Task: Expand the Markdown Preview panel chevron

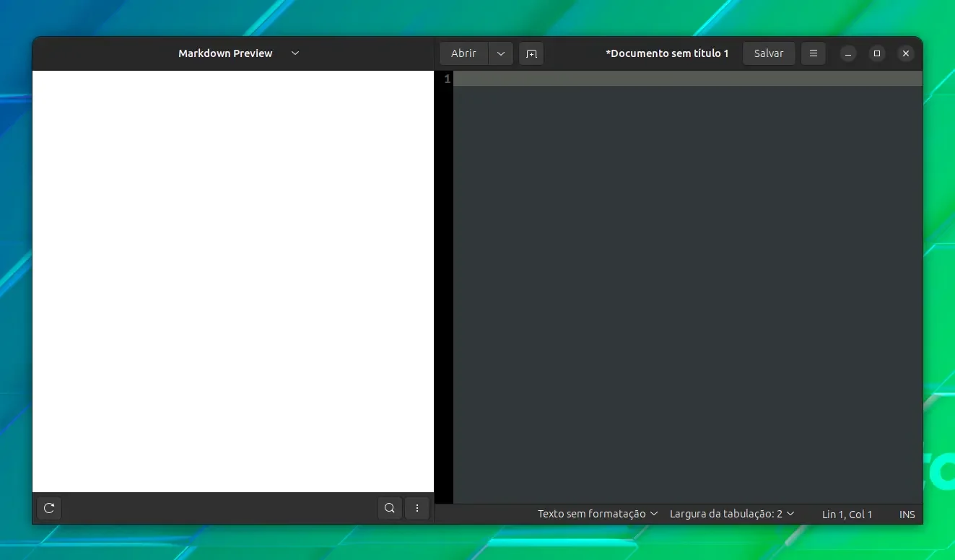Action: (x=295, y=53)
